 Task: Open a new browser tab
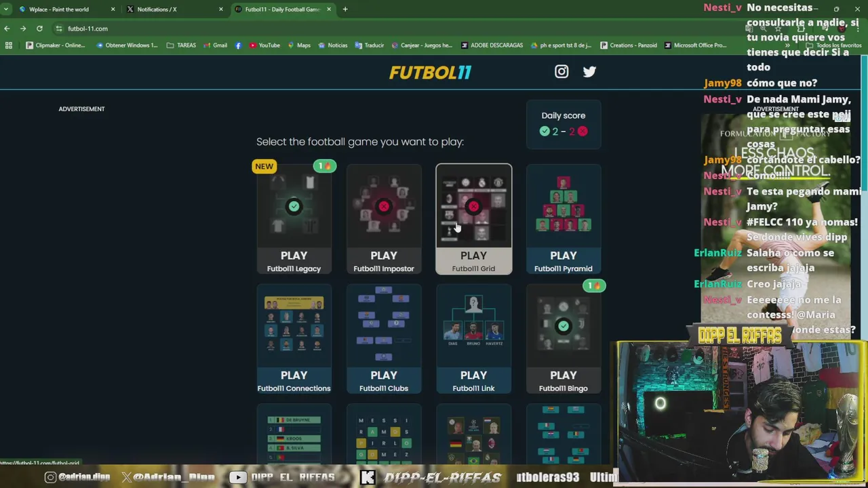pyautogui.click(x=345, y=9)
